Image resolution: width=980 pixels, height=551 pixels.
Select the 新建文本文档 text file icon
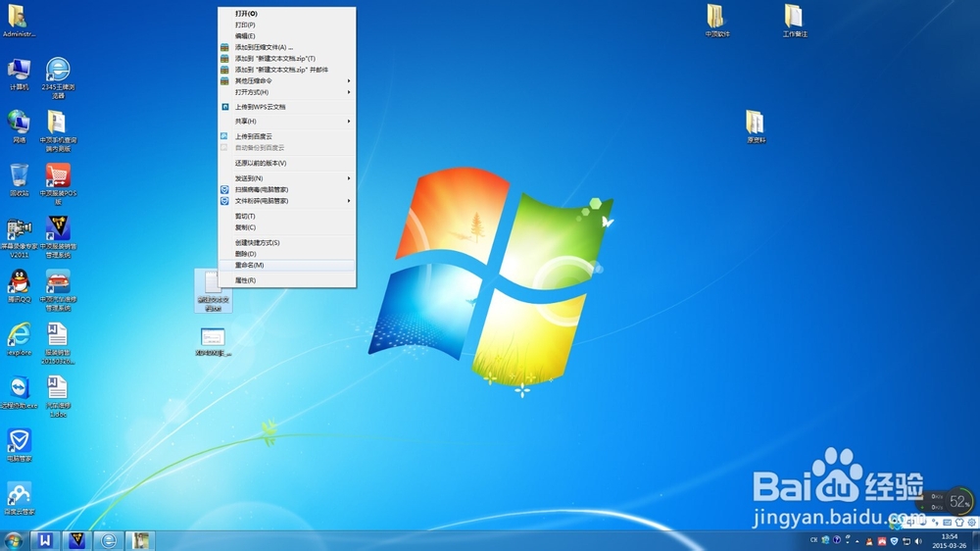pos(213,291)
